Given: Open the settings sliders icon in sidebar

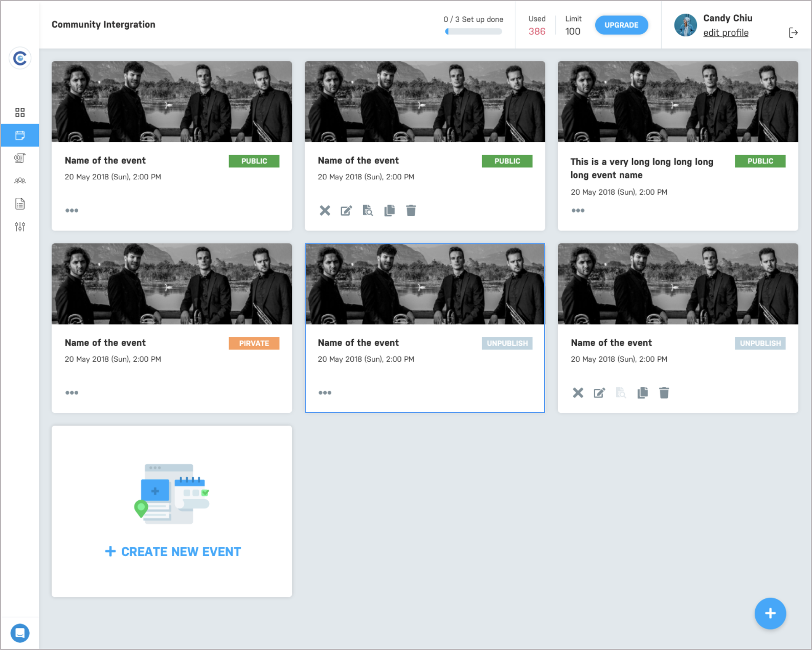Looking at the screenshot, I should [20, 226].
